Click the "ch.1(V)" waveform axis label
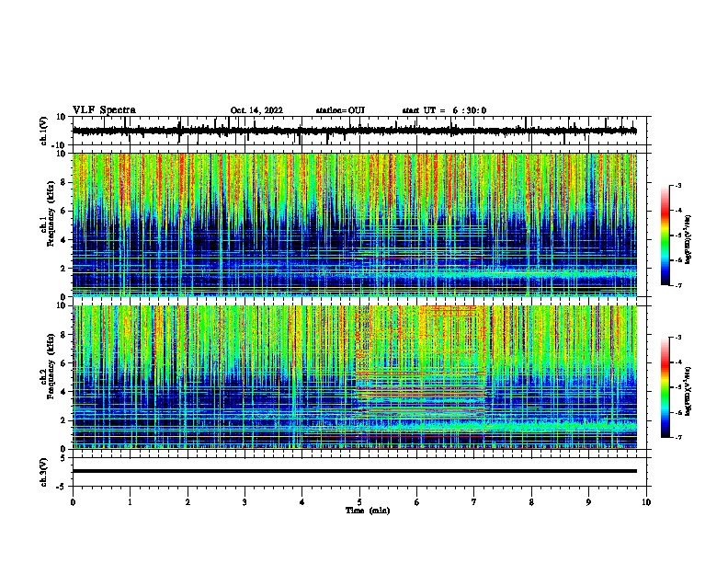Image resolution: width=728 pixels, height=563 pixels. tap(44, 131)
